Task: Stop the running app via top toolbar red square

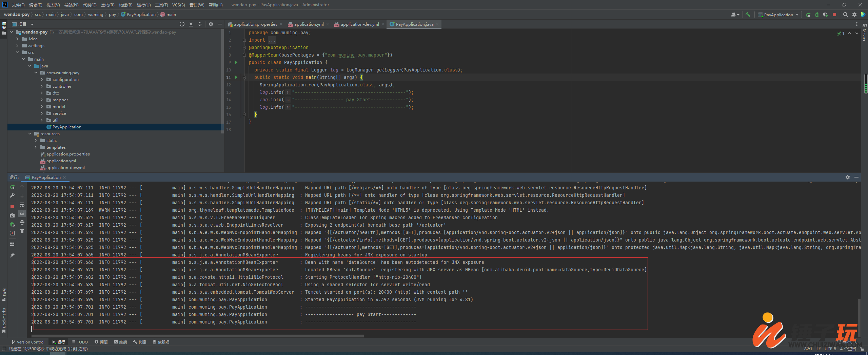Action: click(834, 15)
